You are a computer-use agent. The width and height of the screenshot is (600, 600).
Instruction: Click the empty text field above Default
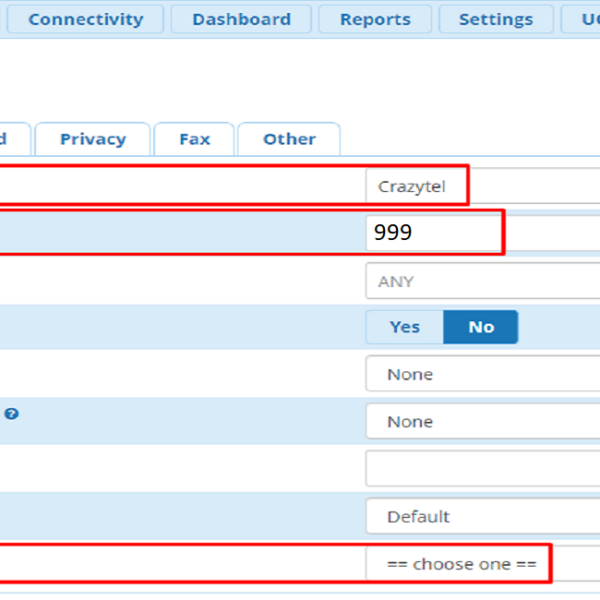482,468
